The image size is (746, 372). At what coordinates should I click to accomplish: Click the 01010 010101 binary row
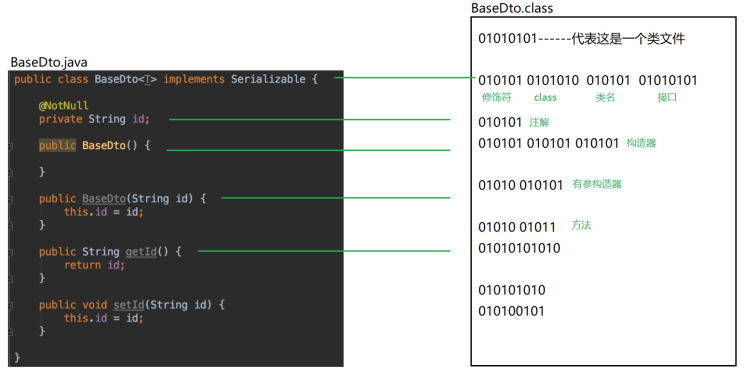pos(520,185)
